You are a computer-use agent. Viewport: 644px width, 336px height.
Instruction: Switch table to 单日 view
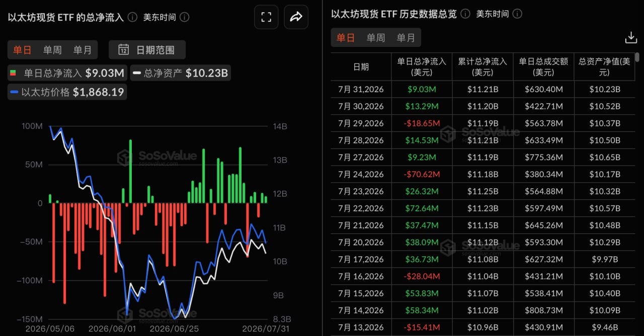pos(346,38)
